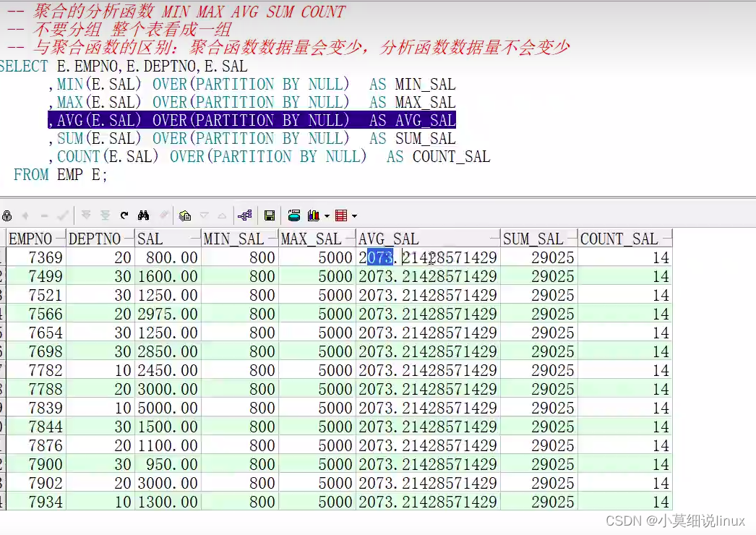Click the post changes checkmark icon
The width and height of the screenshot is (756, 535).
point(63,215)
